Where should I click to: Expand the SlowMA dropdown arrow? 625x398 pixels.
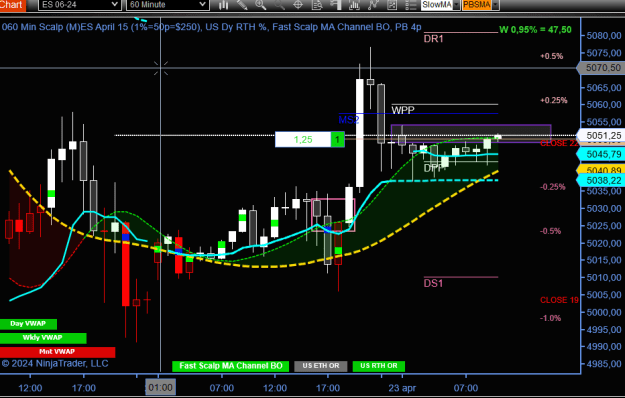point(456,5)
